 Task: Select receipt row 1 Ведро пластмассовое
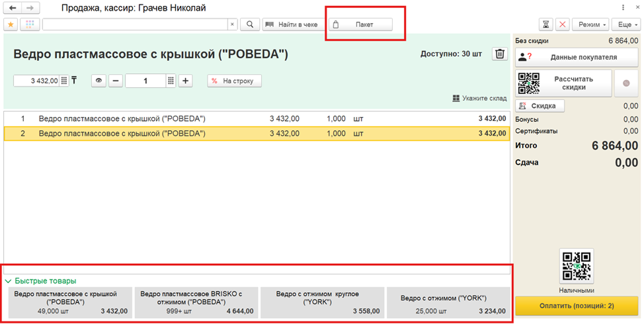coord(257,118)
